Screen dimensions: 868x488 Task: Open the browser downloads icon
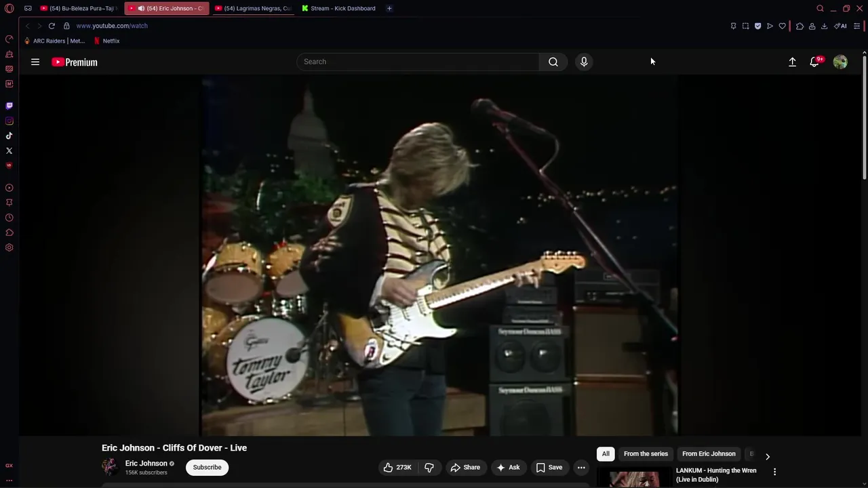[824, 26]
